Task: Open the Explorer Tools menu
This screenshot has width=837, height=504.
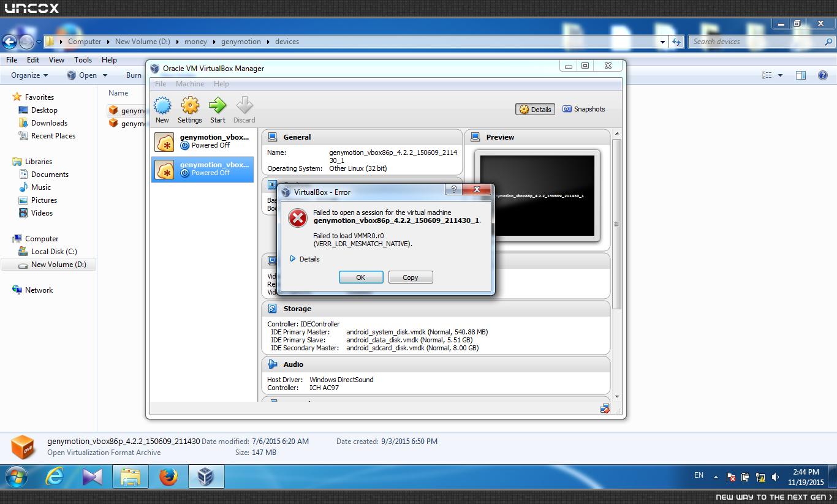Action: tap(83, 60)
